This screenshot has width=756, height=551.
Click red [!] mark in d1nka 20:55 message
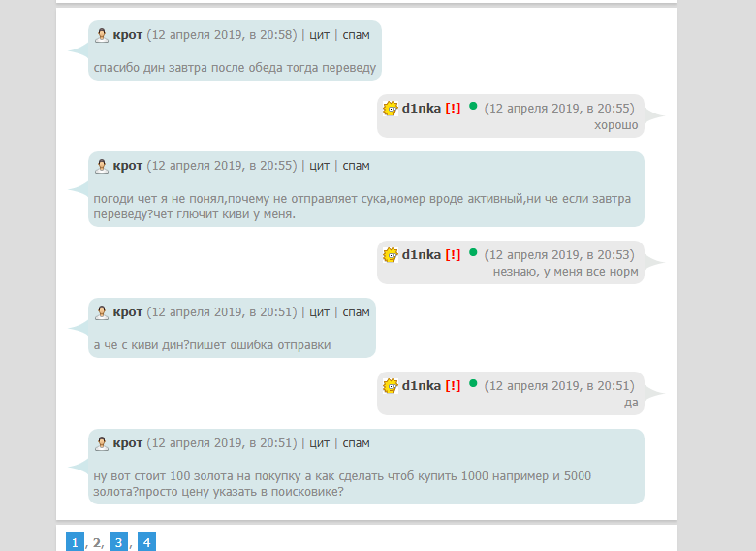point(453,109)
